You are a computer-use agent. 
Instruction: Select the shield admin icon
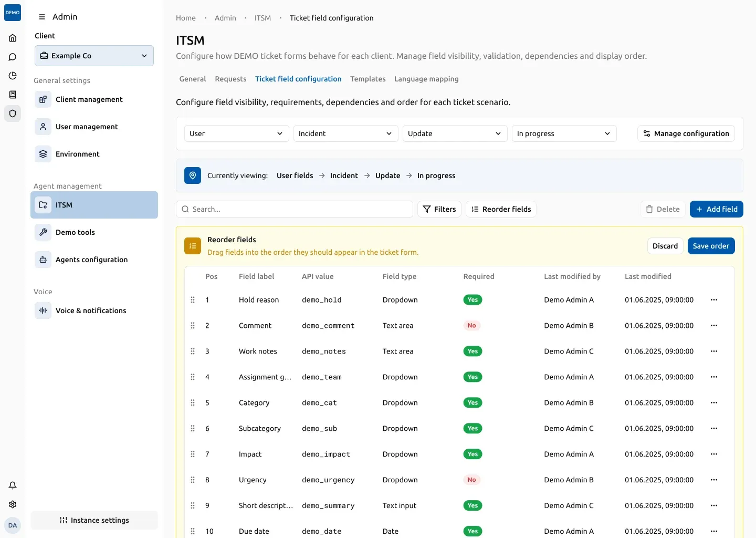click(x=13, y=113)
